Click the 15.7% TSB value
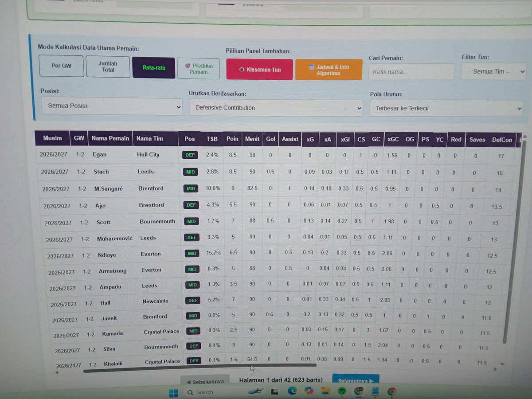Image resolution: width=532 pixels, height=399 pixels. pyautogui.click(x=213, y=253)
